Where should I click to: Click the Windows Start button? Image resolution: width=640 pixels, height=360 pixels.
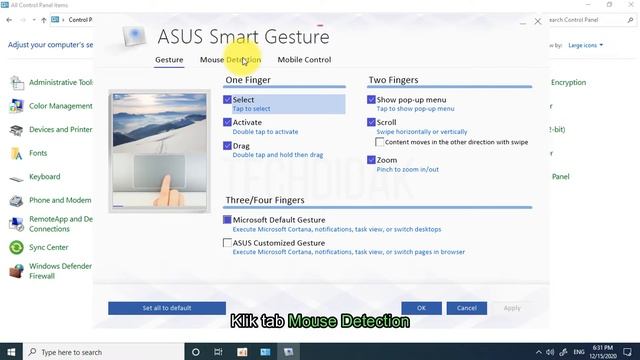(x=11, y=352)
